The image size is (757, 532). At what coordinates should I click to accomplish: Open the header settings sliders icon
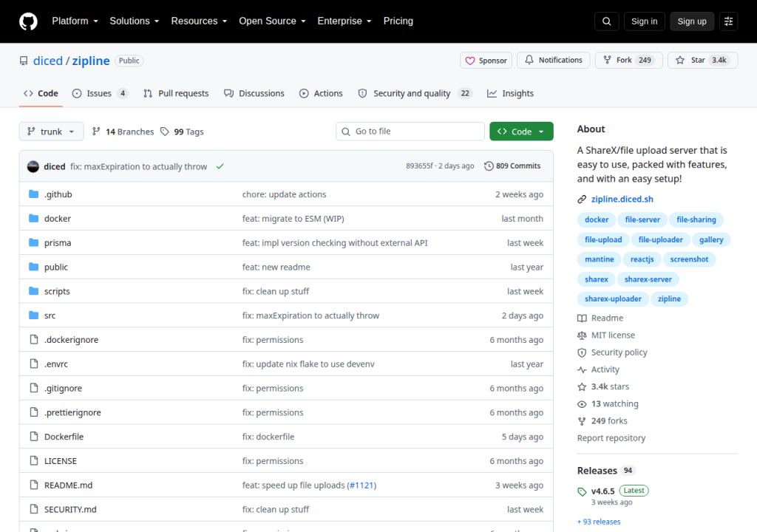pyautogui.click(x=728, y=21)
